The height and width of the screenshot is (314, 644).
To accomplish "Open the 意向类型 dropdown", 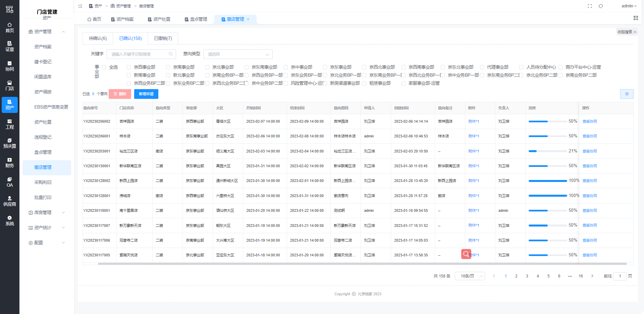I will click(237, 54).
